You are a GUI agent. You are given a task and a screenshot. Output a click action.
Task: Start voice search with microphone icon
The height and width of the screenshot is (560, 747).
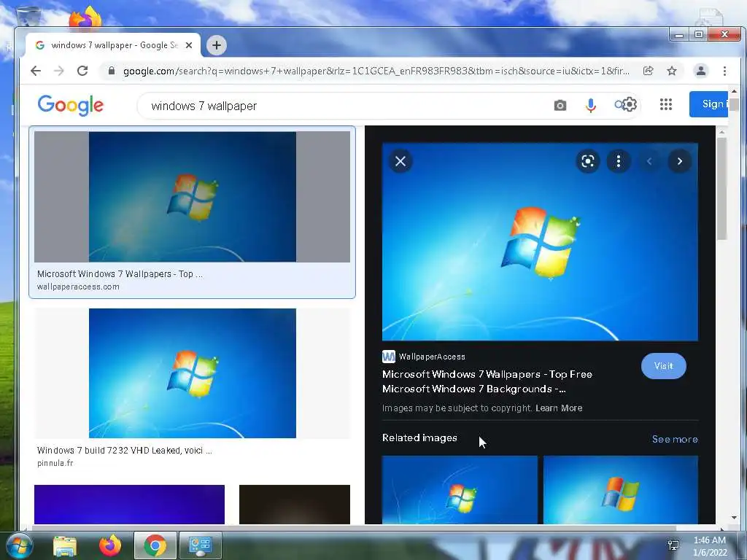[591, 105]
